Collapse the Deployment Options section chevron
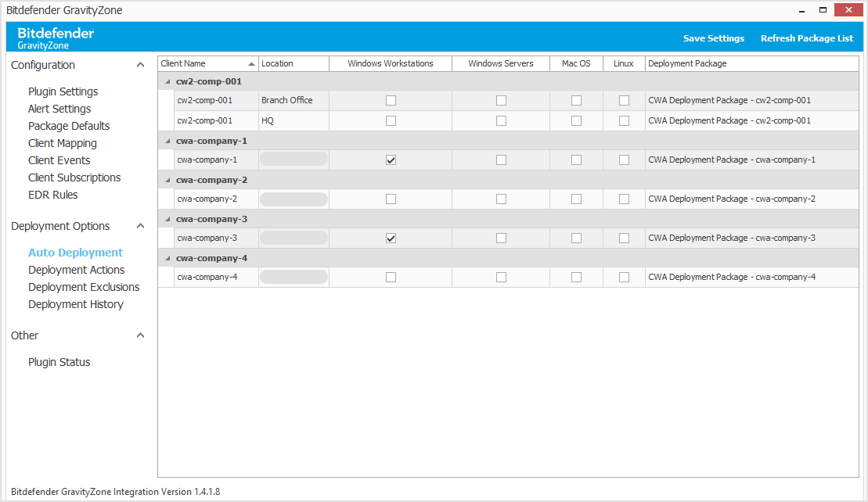868x502 pixels. (x=141, y=226)
